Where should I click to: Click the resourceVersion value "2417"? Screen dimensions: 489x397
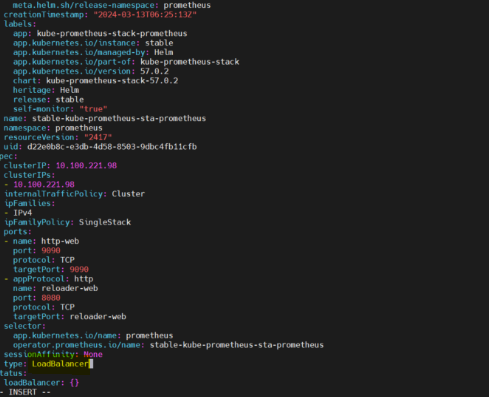tap(98, 137)
